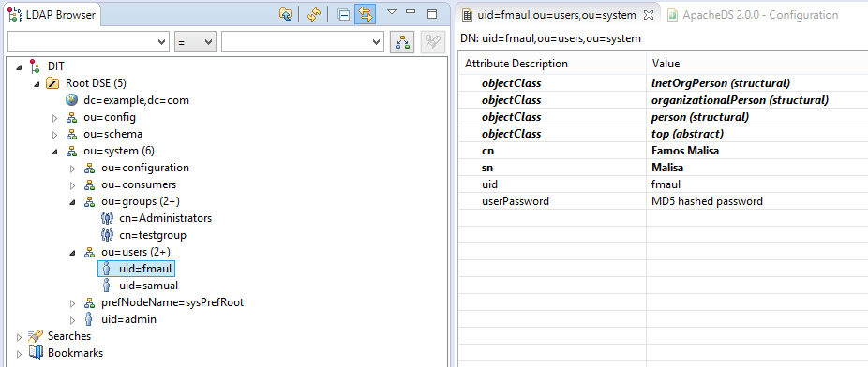Click the refresh entries toolbar icon

[314, 14]
